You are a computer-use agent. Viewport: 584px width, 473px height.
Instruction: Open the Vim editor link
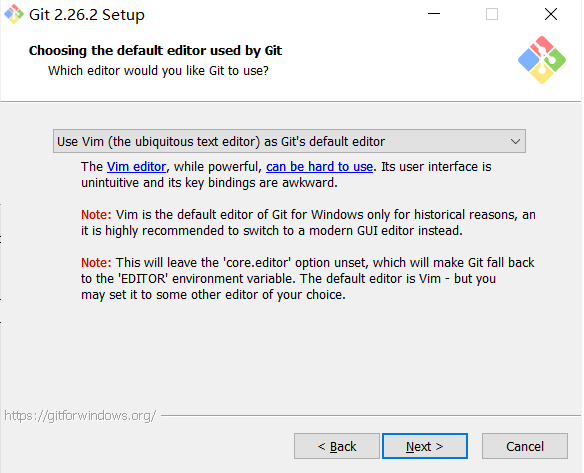pyautogui.click(x=136, y=166)
